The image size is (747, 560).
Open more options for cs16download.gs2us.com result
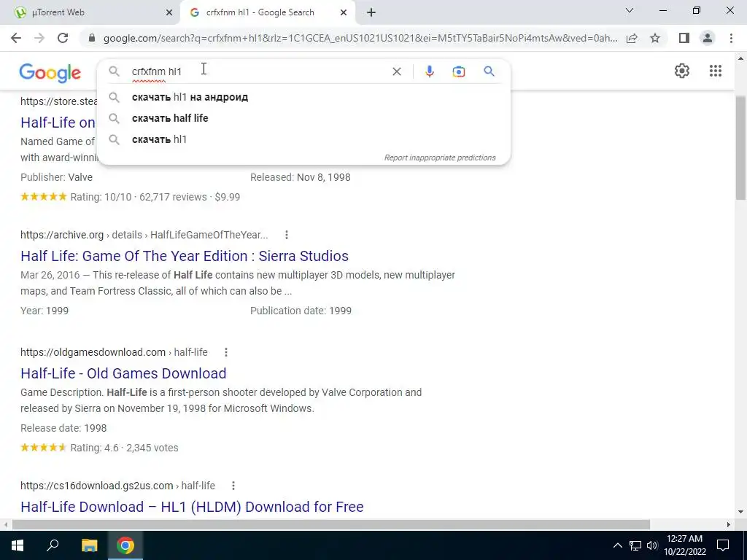[233, 486]
